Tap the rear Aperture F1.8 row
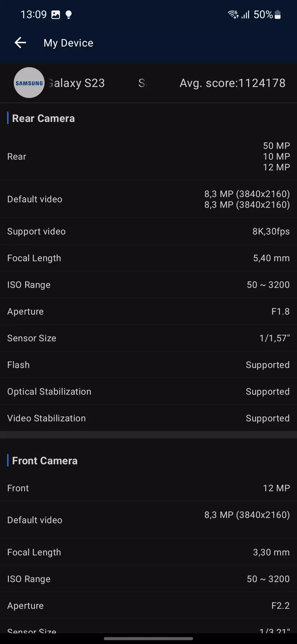 click(x=148, y=312)
